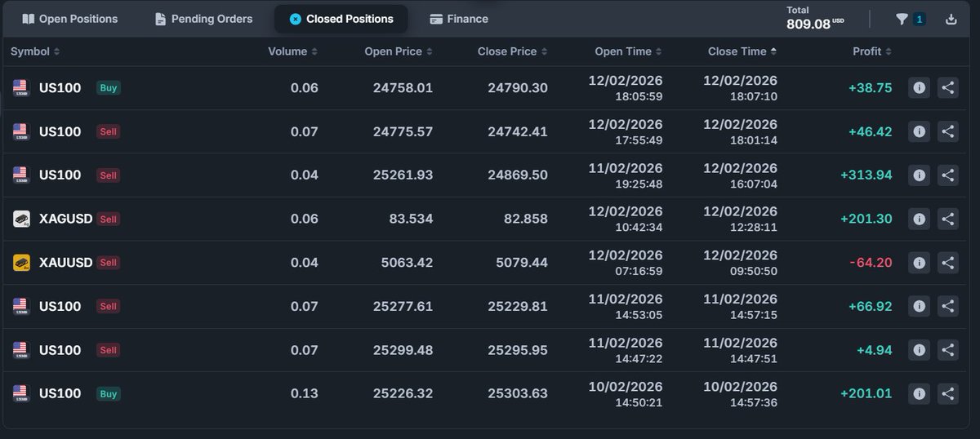
Task: Share the +38.75 profit trade
Action: (x=947, y=87)
